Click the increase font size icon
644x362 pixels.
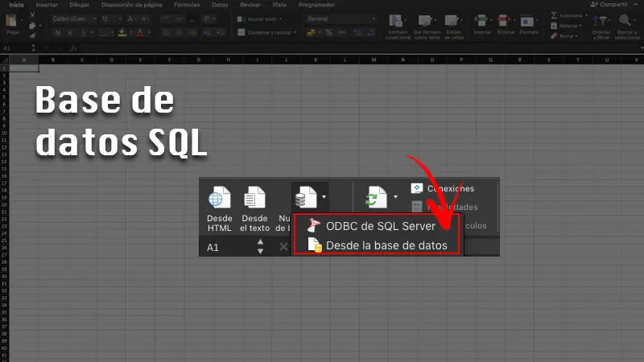point(130,19)
